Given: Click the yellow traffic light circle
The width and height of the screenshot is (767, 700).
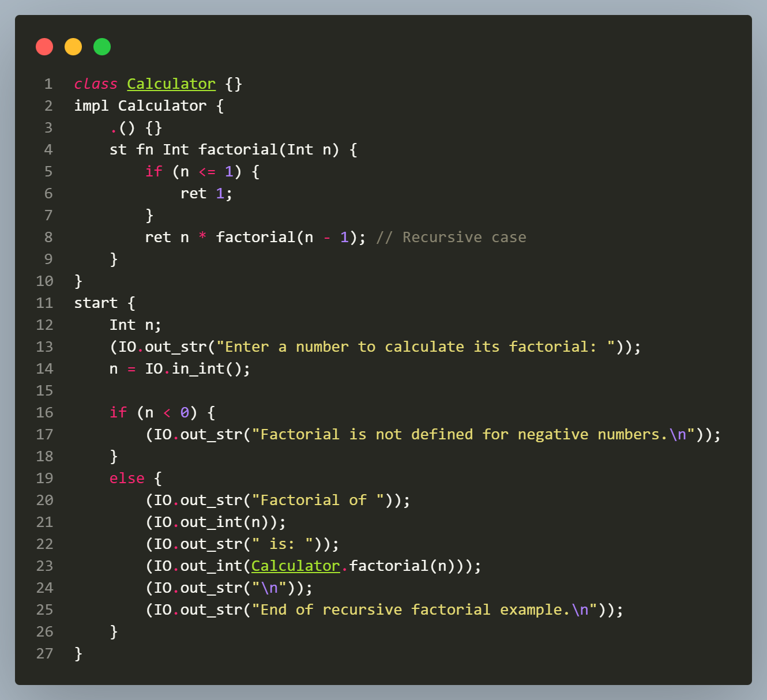Looking at the screenshot, I should (x=73, y=47).
